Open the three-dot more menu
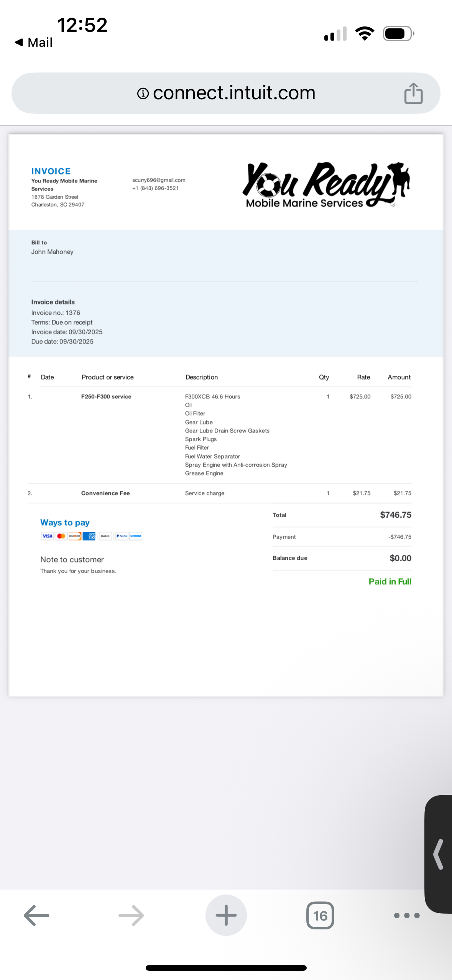This screenshot has width=452, height=980. tap(407, 916)
